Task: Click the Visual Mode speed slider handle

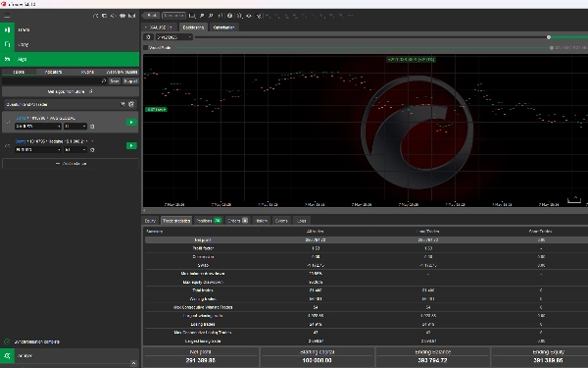Action: coord(551,48)
